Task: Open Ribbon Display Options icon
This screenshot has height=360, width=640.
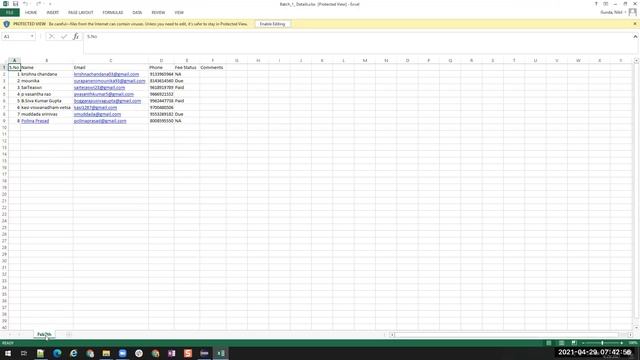Action: click(606, 4)
